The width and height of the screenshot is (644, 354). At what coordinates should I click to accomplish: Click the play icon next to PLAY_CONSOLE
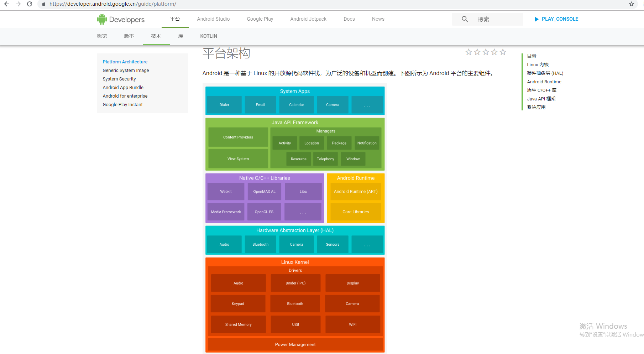tap(536, 19)
